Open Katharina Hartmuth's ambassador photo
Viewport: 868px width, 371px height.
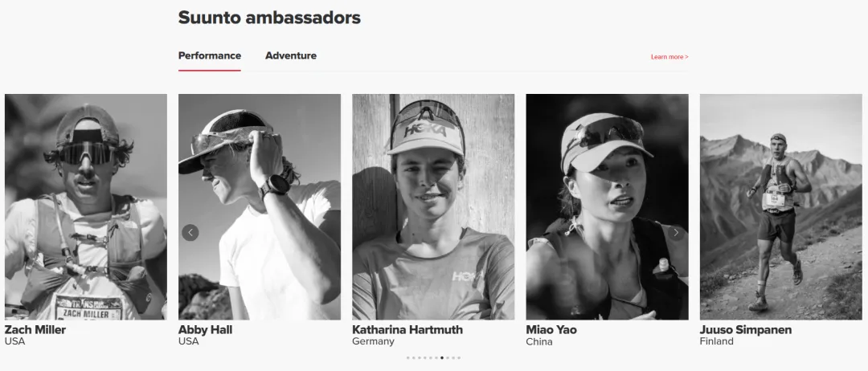pyautogui.click(x=433, y=207)
